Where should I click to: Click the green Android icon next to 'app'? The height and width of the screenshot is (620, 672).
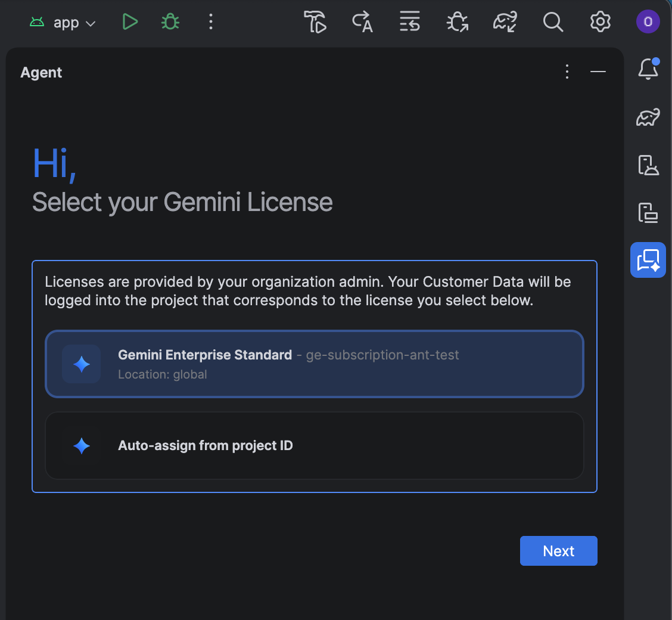click(37, 22)
